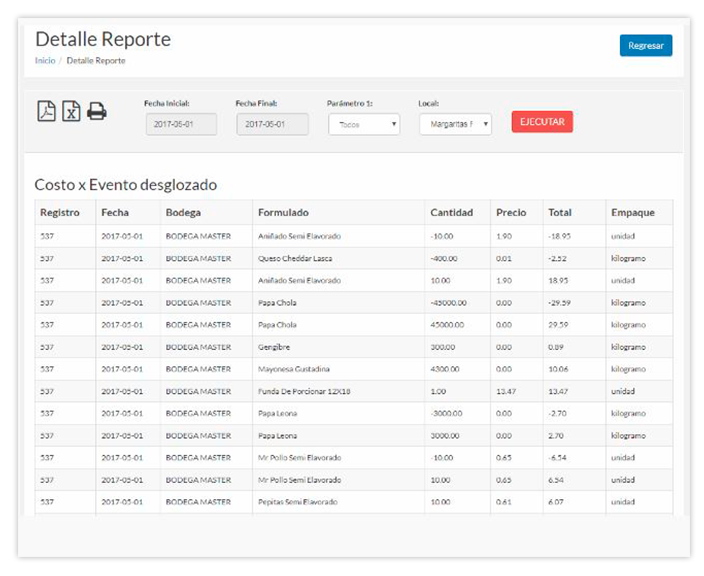Open the Parámetro 1 dropdown

(x=364, y=125)
